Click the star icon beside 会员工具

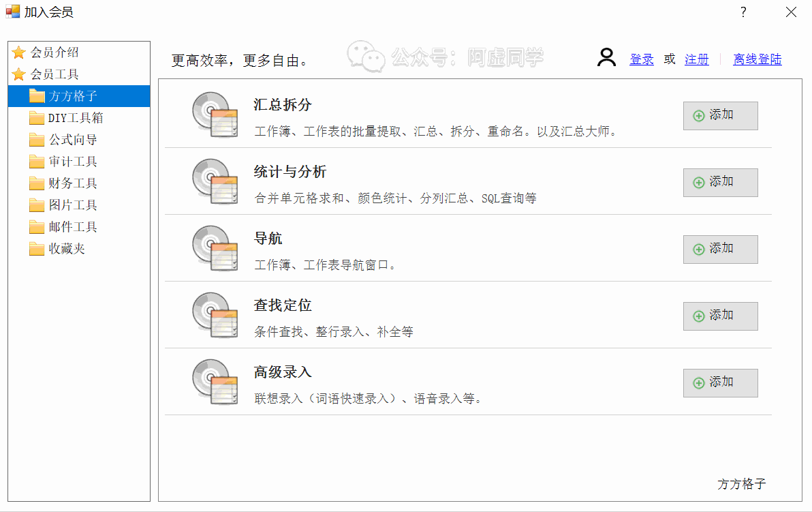(x=18, y=74)
